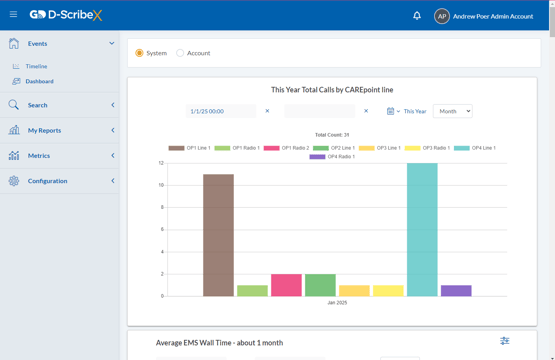The height and width of the screenshot is (360, 555).
Task: Expand the Metrics chevron
Action: point(113,155)
